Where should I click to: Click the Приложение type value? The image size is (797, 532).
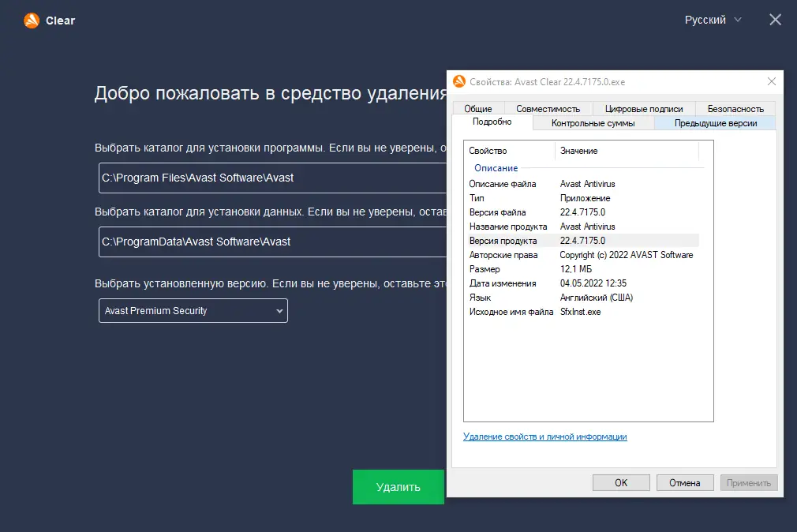[585, 198]
